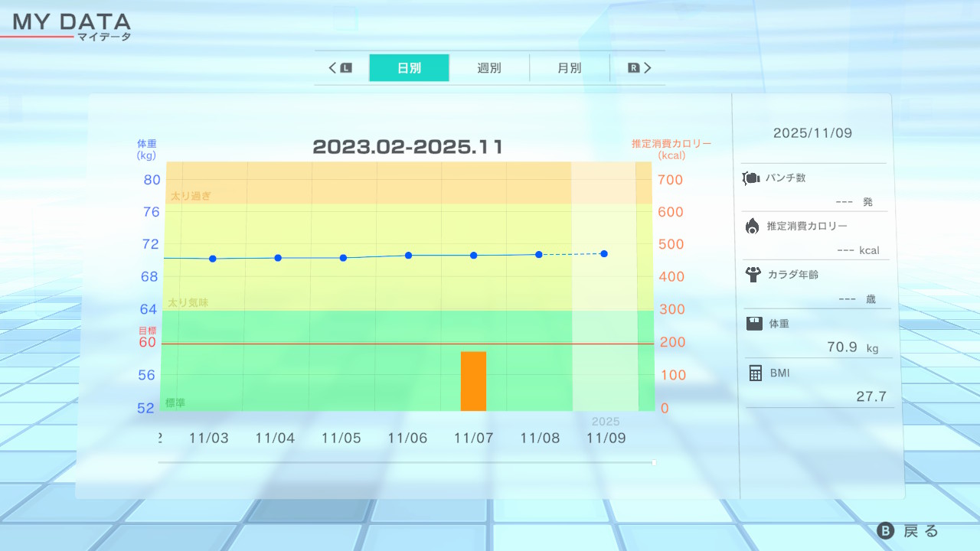Select the weight data point for 11/03
The width and height of the screenshot is (980, 551).
coord(212,259)
